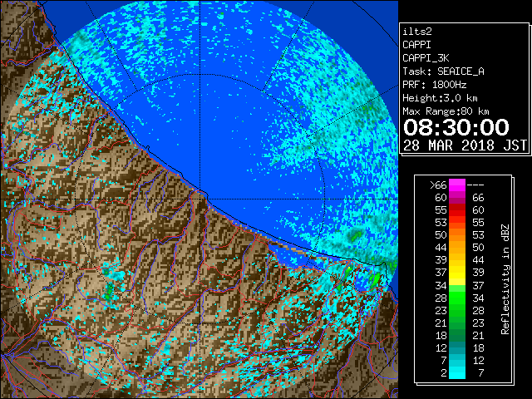Click the green echo cluster over land southwest
Screen dimensions: 532x399
click(x=109, y=293)
